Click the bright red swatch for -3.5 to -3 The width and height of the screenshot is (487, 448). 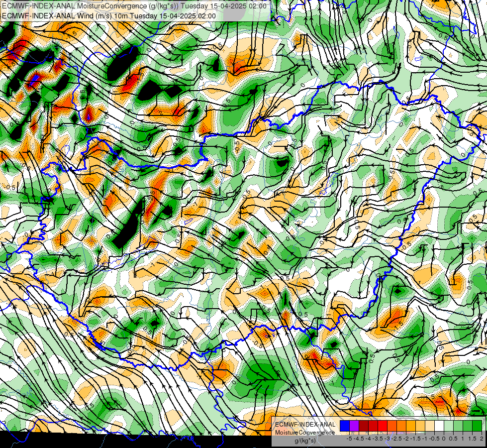[383, 426]
